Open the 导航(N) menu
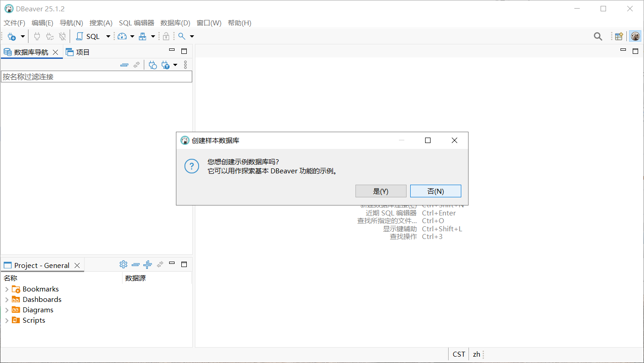This screenshot has height=363, width=644. pyautogui.click(x=71, y=23)
